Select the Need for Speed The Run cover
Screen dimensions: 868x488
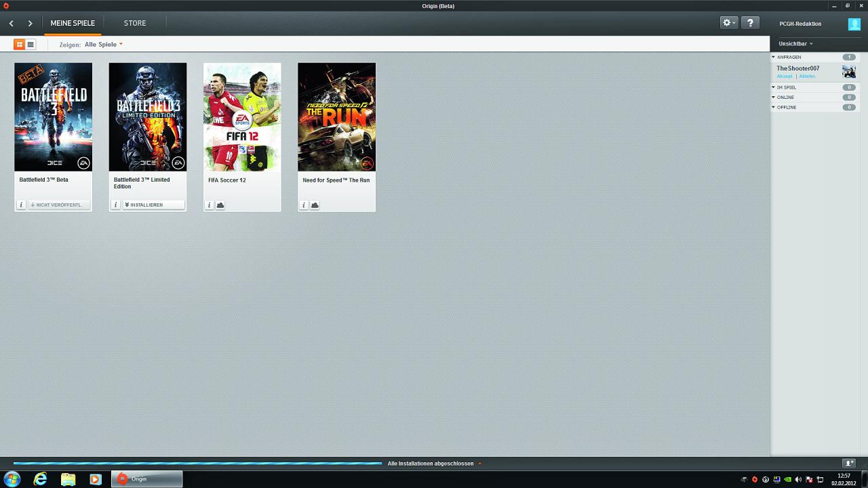(x=336, y=117)
